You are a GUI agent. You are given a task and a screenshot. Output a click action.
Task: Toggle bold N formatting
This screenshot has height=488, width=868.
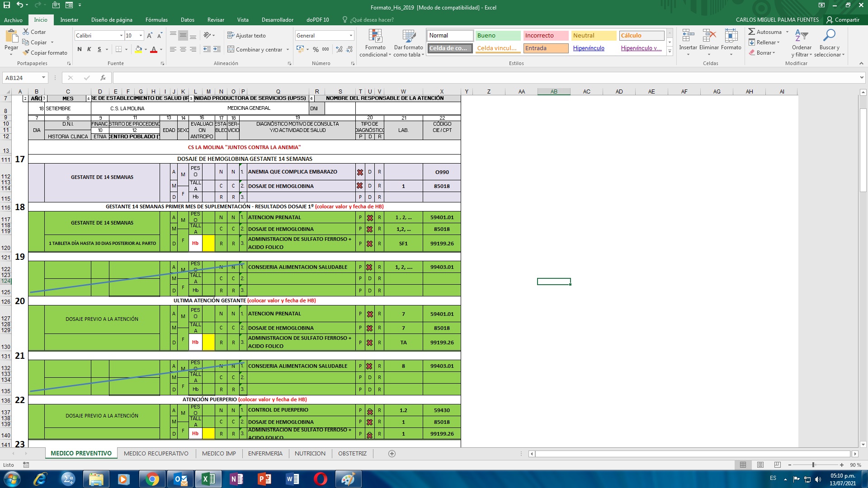[80, 49]
